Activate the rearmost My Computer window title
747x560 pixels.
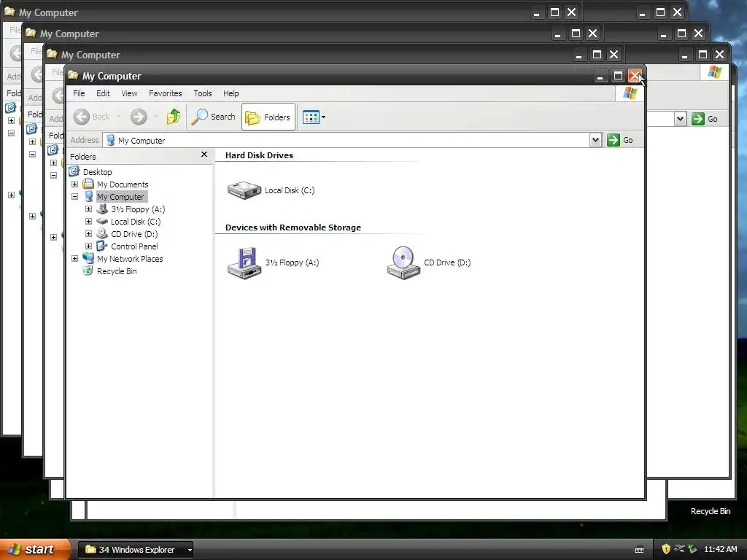[x=48, y=12]
